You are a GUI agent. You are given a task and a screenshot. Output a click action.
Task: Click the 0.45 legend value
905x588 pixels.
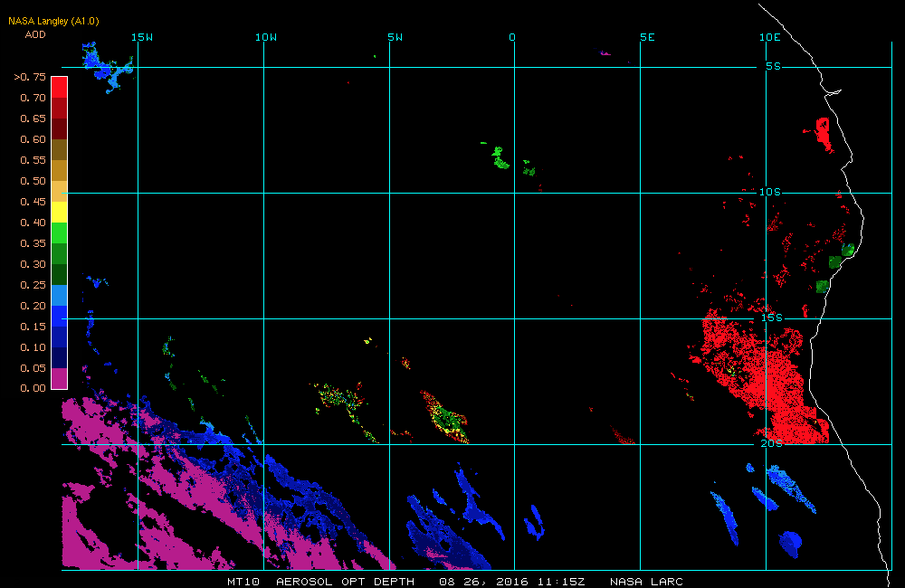tap(33, 202)
